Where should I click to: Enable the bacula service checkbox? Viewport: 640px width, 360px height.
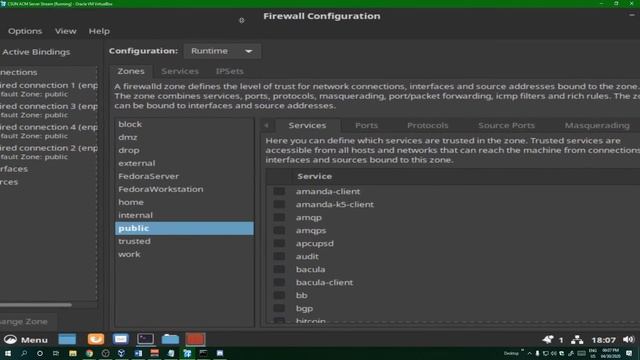coord(279,269)
